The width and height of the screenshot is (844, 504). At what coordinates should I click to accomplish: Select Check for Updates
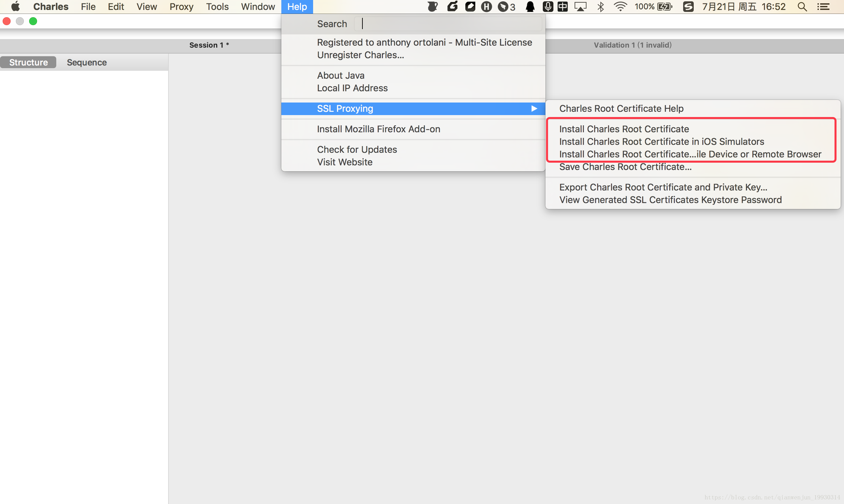coord(413,149)
